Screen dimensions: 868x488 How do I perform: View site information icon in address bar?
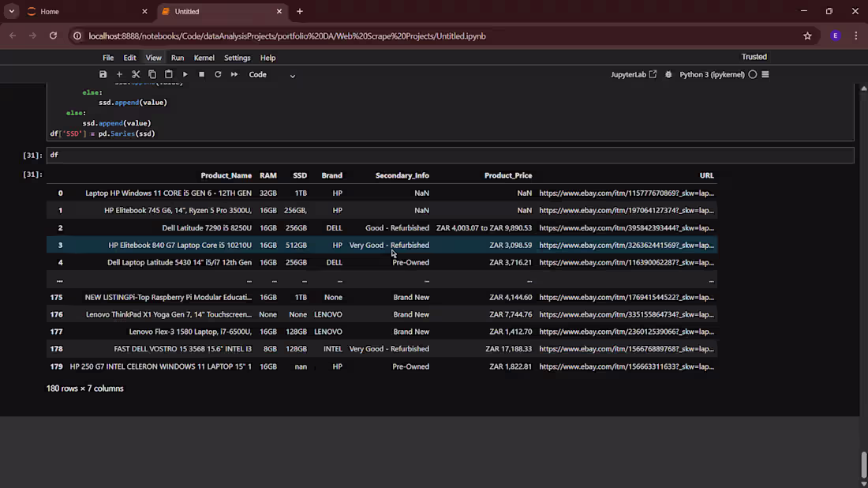coord(77,36)
